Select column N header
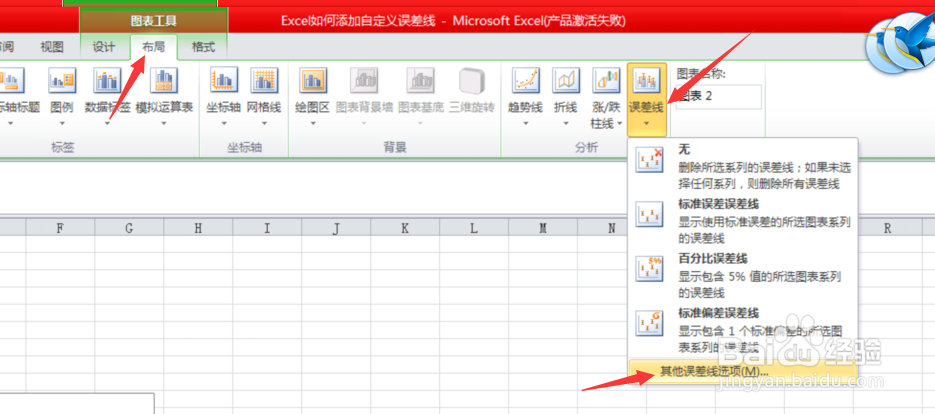 (x=603, y=228)
